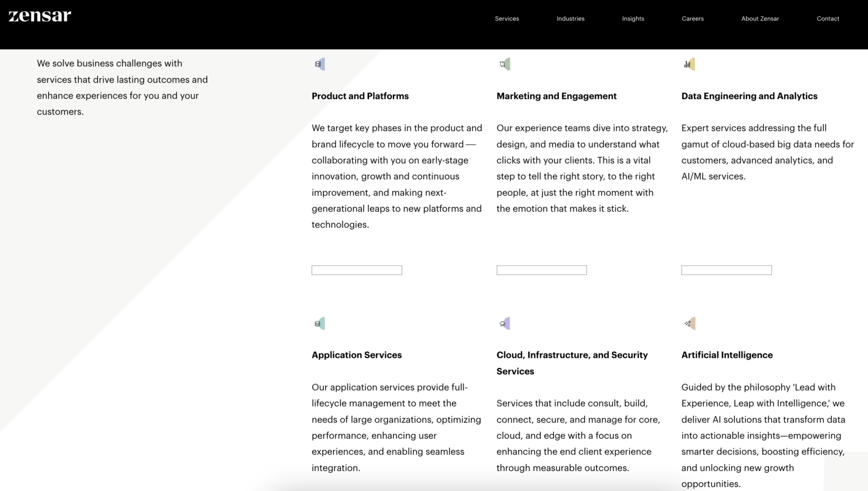This screenshot has width=868, height=491.
Task: Click the Cloud, Infrastructure, and Security icon
Action: click(504, 323)
